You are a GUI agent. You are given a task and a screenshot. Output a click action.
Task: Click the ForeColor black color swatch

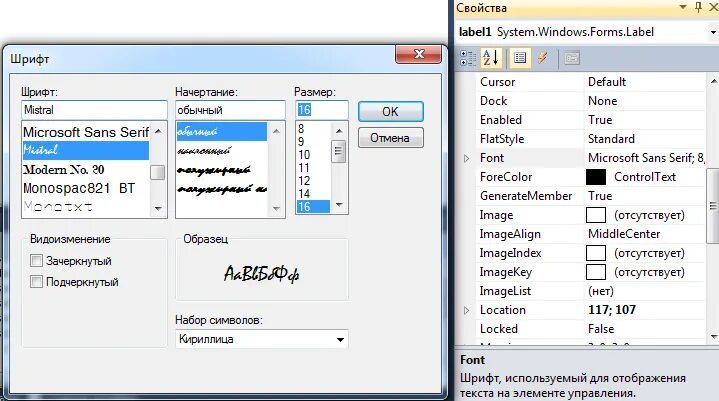(x=596, y=177)
